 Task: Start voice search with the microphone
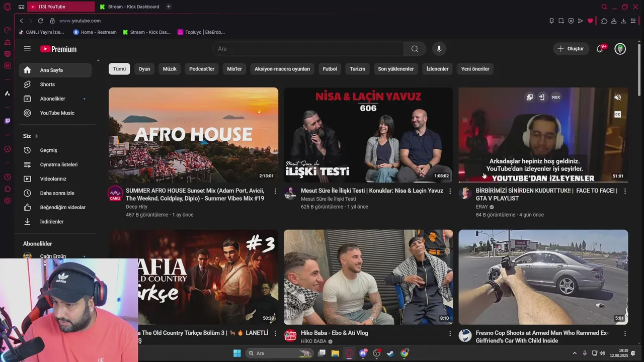439,49
